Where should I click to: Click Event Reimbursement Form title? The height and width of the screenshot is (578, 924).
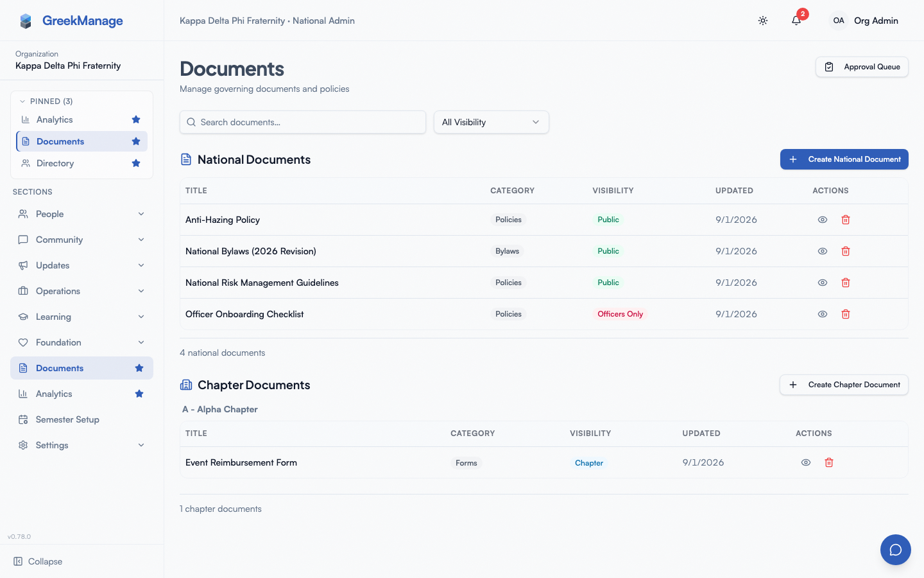241,462
